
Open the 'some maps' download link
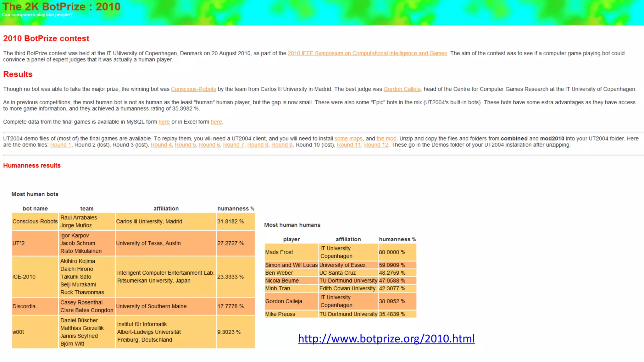point(348,139)
